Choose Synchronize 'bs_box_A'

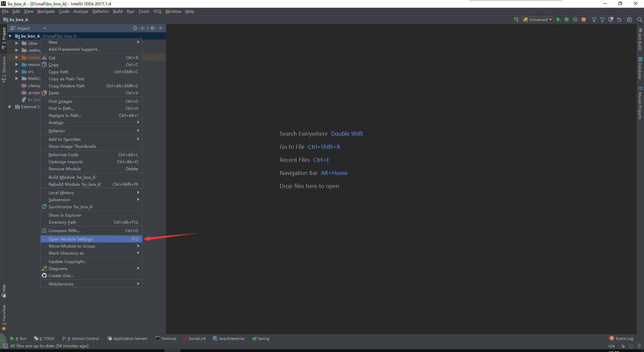pos(91,207)
